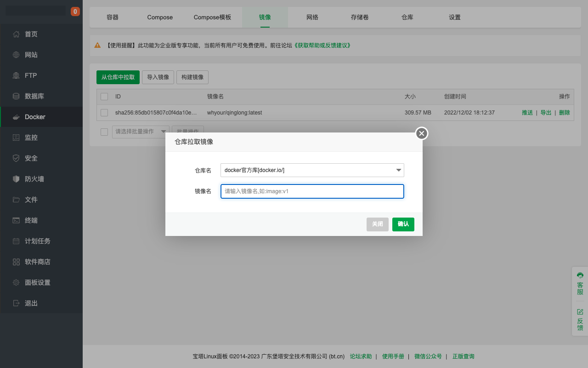Select the 监控 monitoring sidebar icon
The width and height of the screenshot is (588, 368).
tap(16, 137)
